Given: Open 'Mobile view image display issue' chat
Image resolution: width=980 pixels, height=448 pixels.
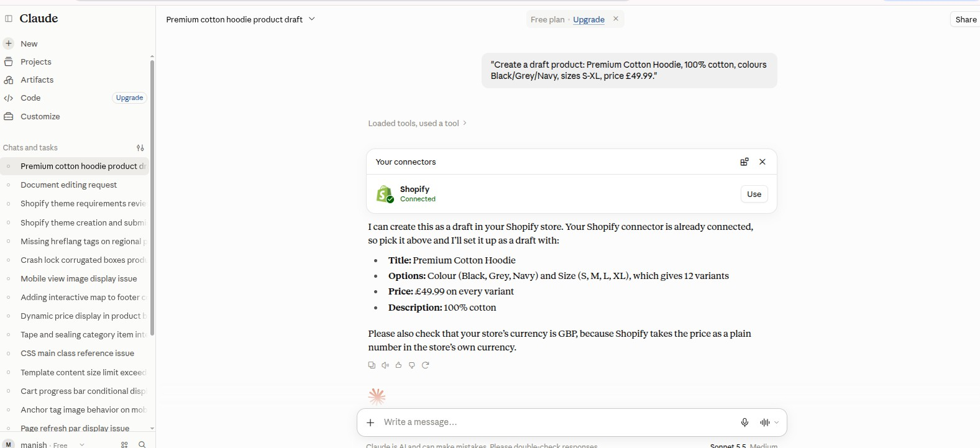Looking at the screenshot, I should (x=75, y=278).
